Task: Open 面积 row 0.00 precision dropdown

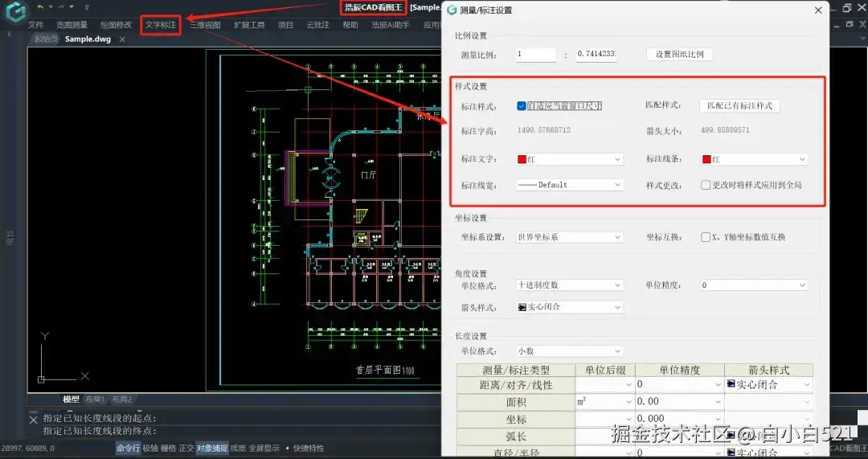Action: click(680, 401)
